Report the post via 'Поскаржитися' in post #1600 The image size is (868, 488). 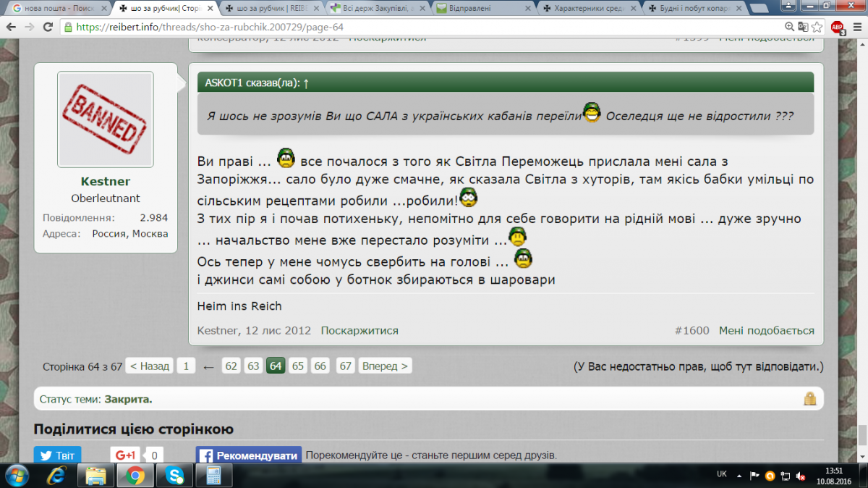coord(359,330)
